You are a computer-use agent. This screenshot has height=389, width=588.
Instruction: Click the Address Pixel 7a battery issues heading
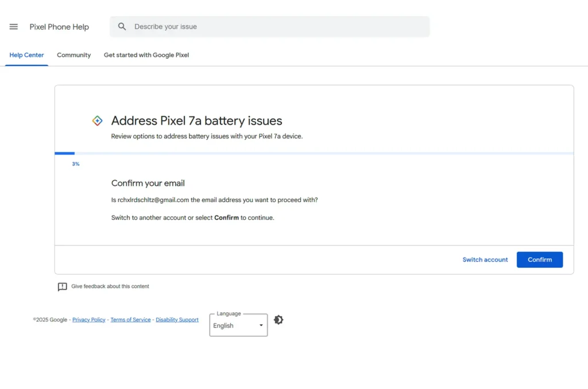pyautogui.click(x=196, y=120)
